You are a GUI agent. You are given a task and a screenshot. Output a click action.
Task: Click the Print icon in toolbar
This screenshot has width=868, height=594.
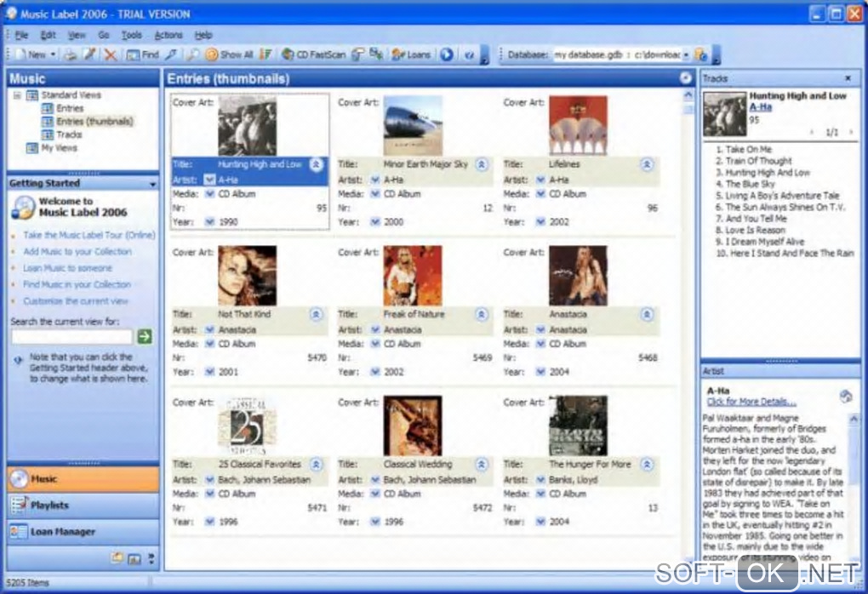tap(70, 54)
